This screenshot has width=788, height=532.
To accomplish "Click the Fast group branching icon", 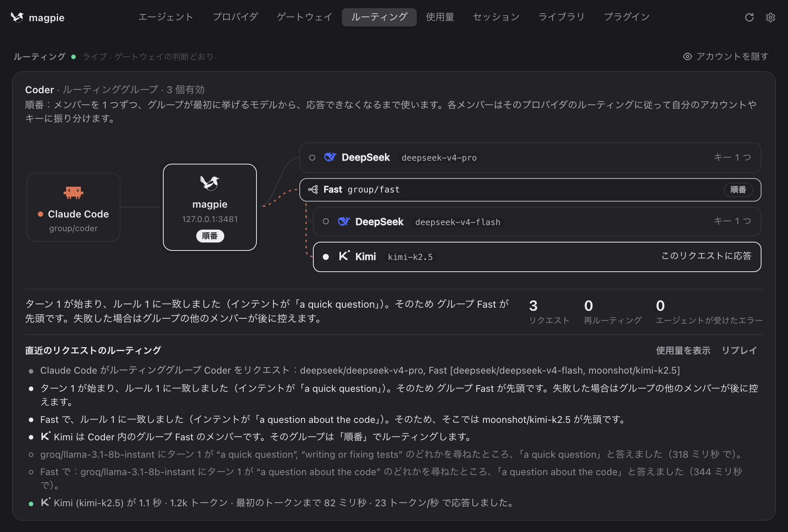I will [x=313, y=189].
